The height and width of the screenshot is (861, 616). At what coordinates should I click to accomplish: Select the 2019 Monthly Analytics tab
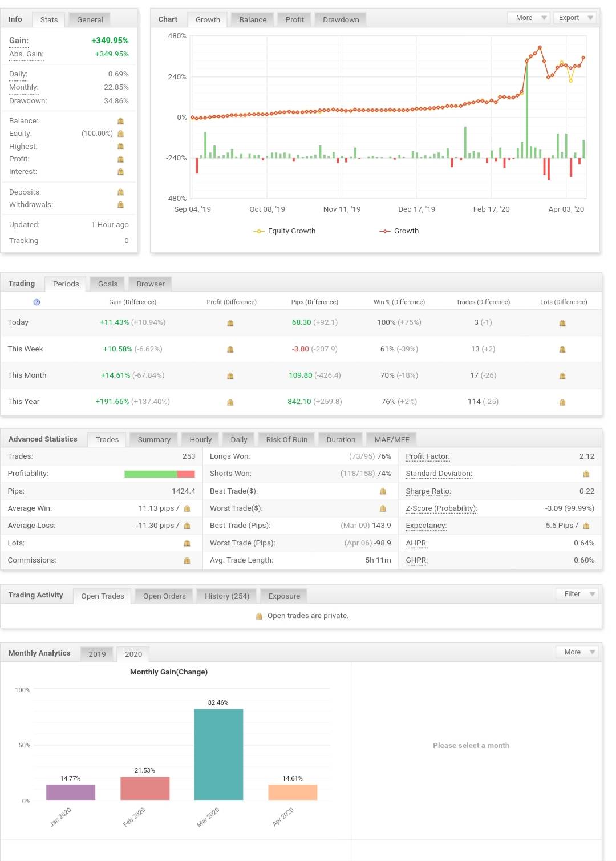(x=97, y=654)
